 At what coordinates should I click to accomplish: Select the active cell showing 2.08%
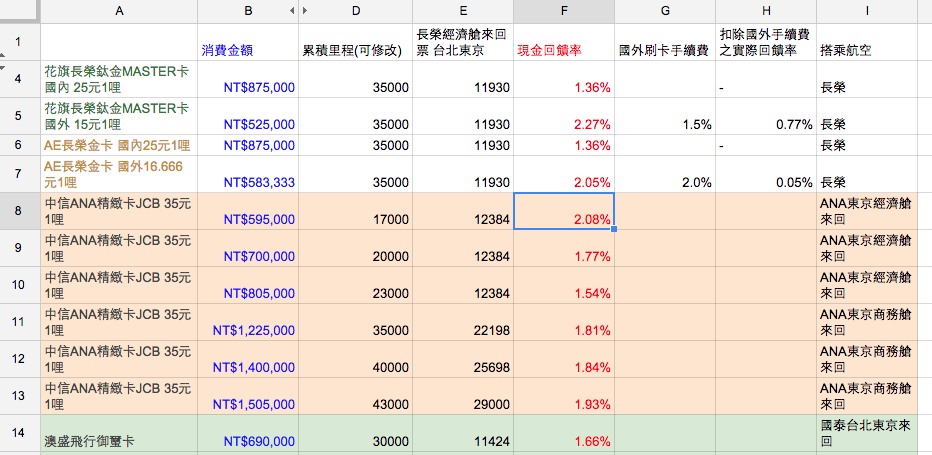(564, 211)
